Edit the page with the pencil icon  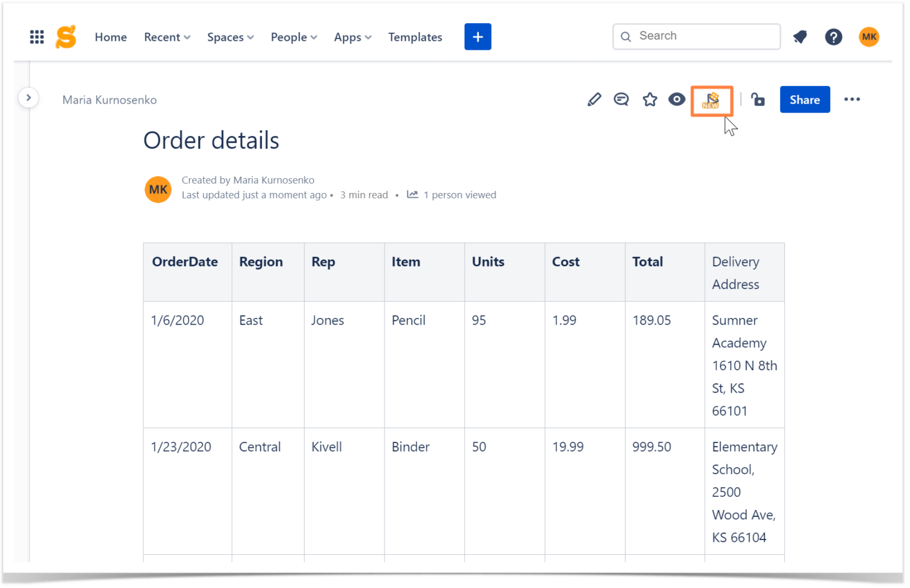point(594,99)
